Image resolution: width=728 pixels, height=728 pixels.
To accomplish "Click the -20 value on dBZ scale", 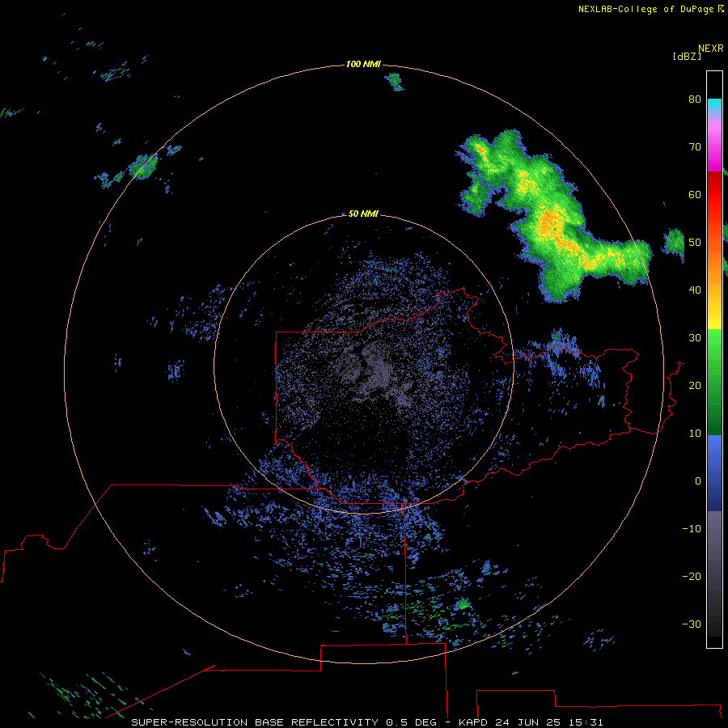I will click(692, 576).
